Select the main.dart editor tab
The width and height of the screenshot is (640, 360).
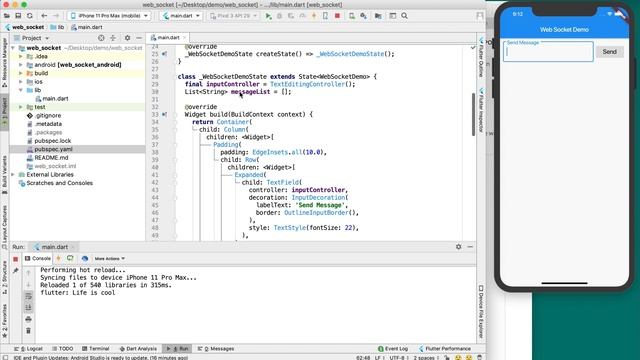point(168,38)
